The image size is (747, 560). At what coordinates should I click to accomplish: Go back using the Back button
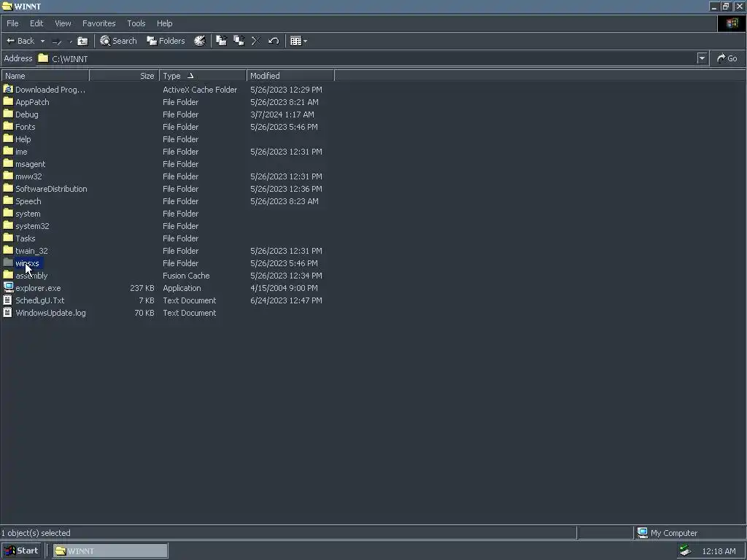click(20, 41)
